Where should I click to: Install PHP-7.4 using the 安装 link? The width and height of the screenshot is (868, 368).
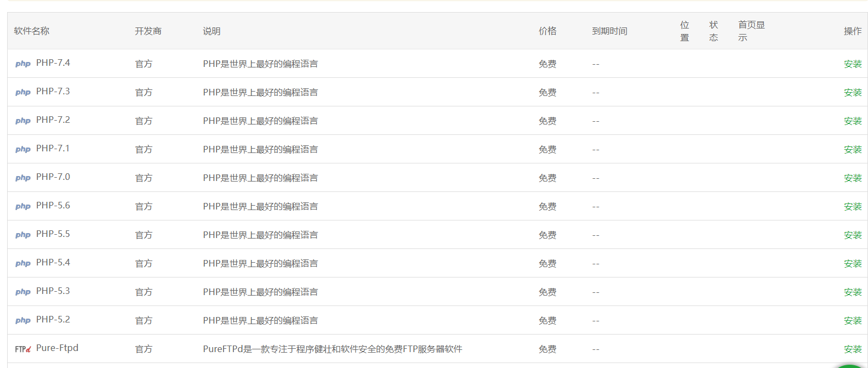pos(853,64)
